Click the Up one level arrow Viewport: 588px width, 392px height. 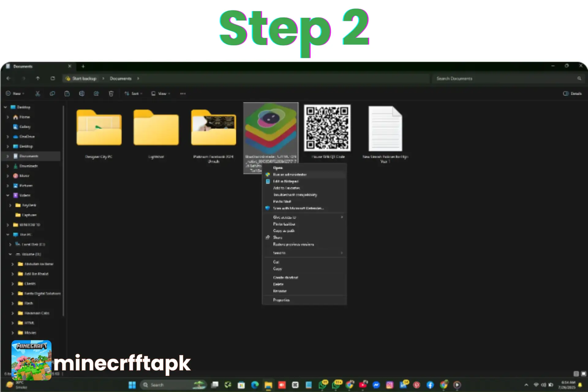[x=38, y=78]
